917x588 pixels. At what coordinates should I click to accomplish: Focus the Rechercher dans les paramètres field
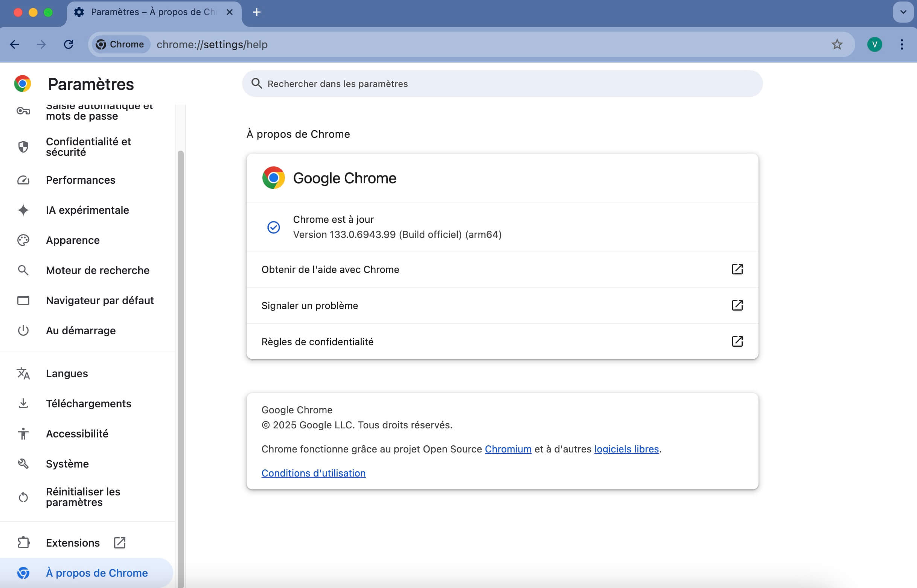[503, 84]
